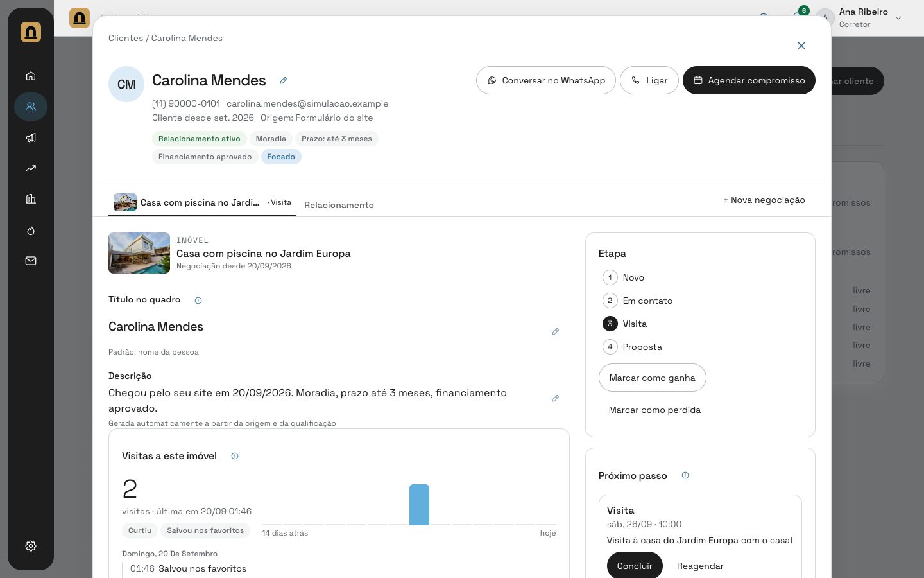Close the Carolina Mendes client dialog
This screenshot has width=924, height=578.
(801, 46)
